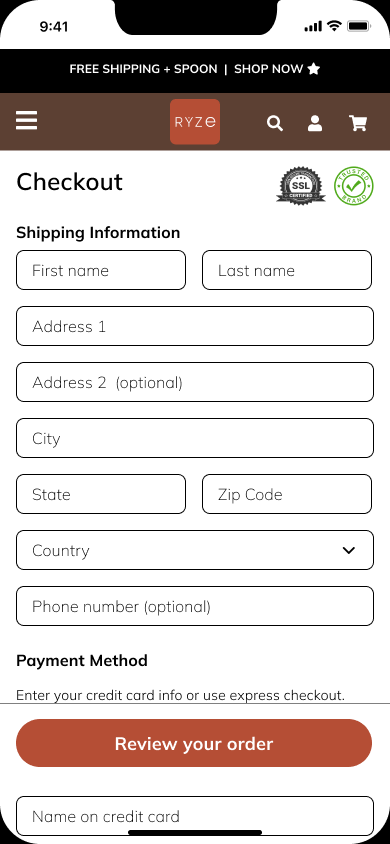Select the Address 1 field
The image size is (390, 844).
click(195, 326)
